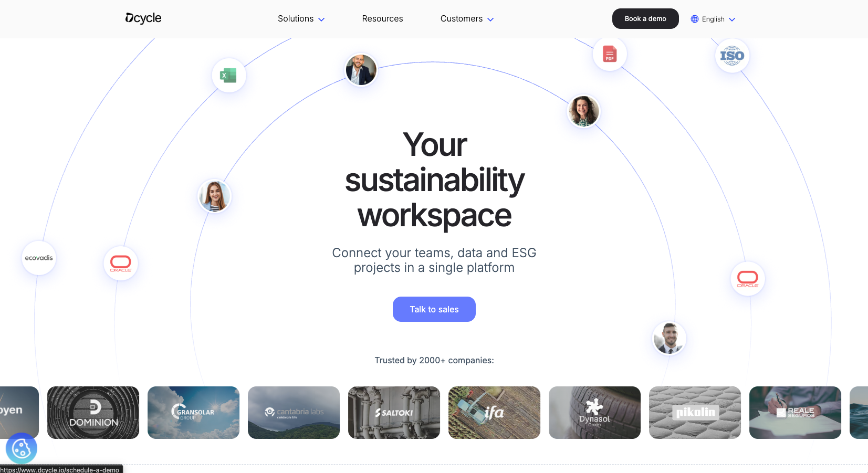Open the cookie preferences icon
The height and width of the screenshot is (473, 868).
point(22,448)
